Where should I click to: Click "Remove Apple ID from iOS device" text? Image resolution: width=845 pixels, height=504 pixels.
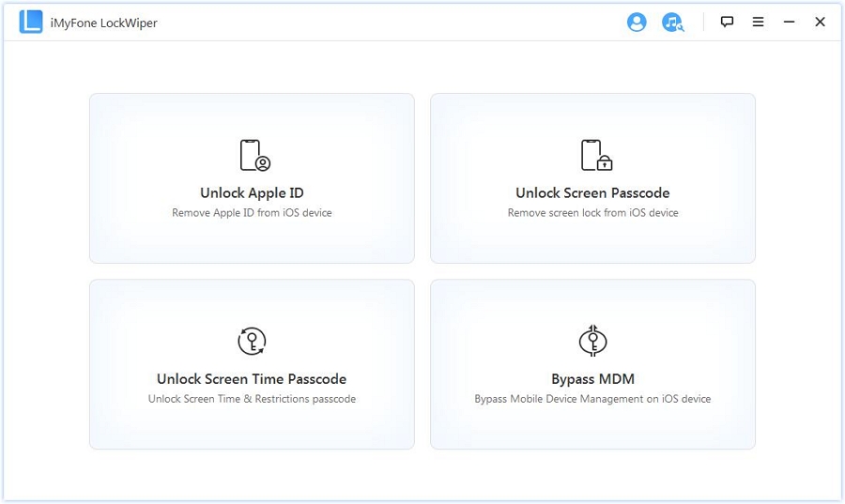[252, 213]
